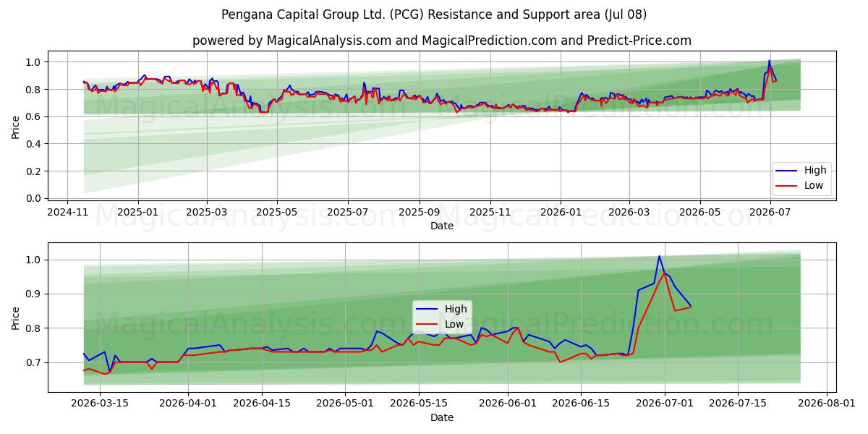This screenshot has height=434, width=868.
Task: Click the lower chart '0.9' price tick
Action: pos(35,294)
